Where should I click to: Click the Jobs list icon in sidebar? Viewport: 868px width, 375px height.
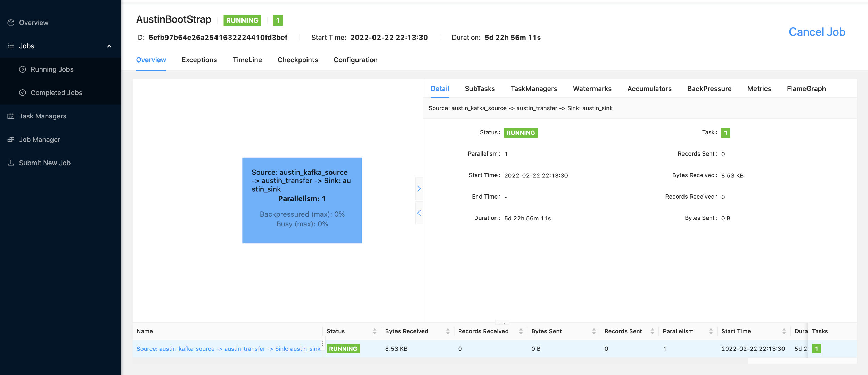tap(11, 46)
